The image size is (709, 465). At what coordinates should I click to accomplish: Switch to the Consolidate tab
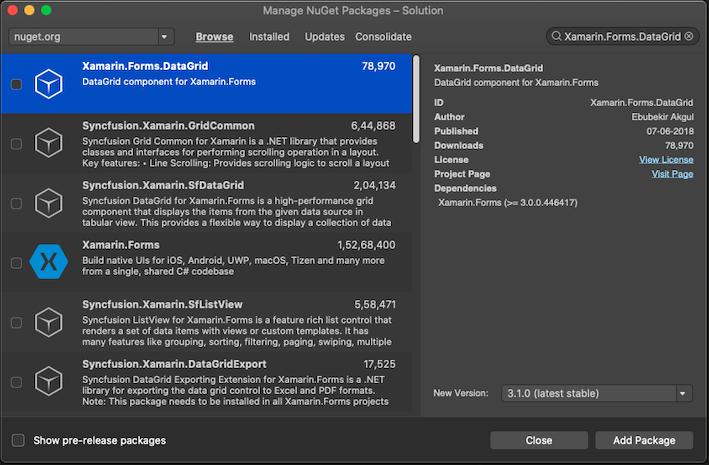point(383,37)
